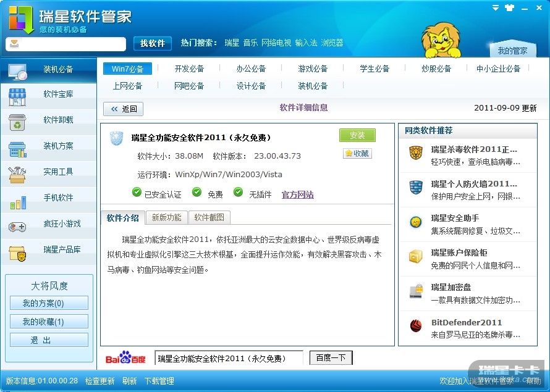
Task: Click the Baidu logo
Action: (x=125, y=357)
